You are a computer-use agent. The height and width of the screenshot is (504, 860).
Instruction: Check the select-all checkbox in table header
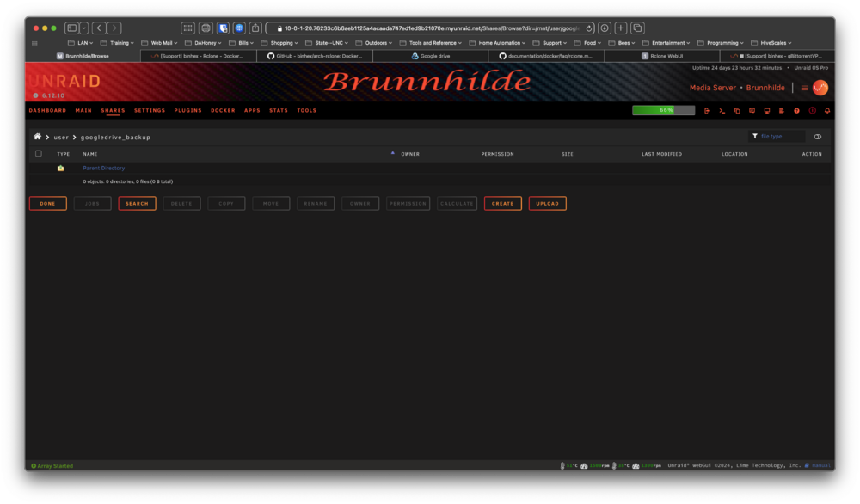39,154
